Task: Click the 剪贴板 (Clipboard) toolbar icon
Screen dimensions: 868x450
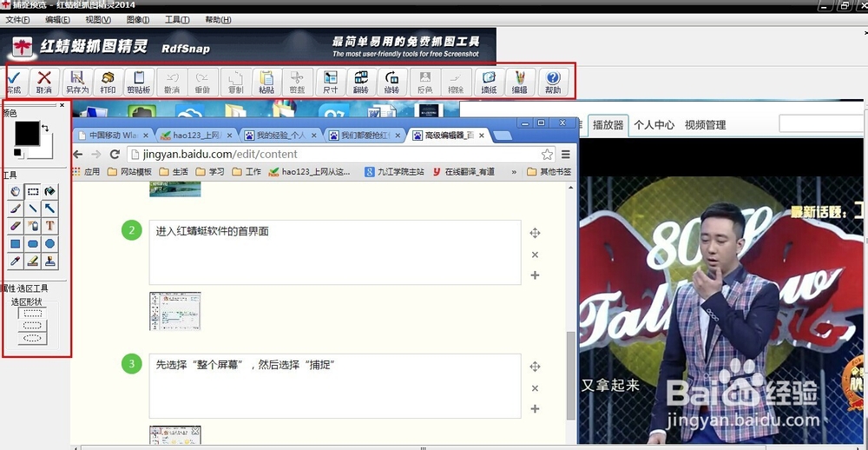Action: point(139,82)
